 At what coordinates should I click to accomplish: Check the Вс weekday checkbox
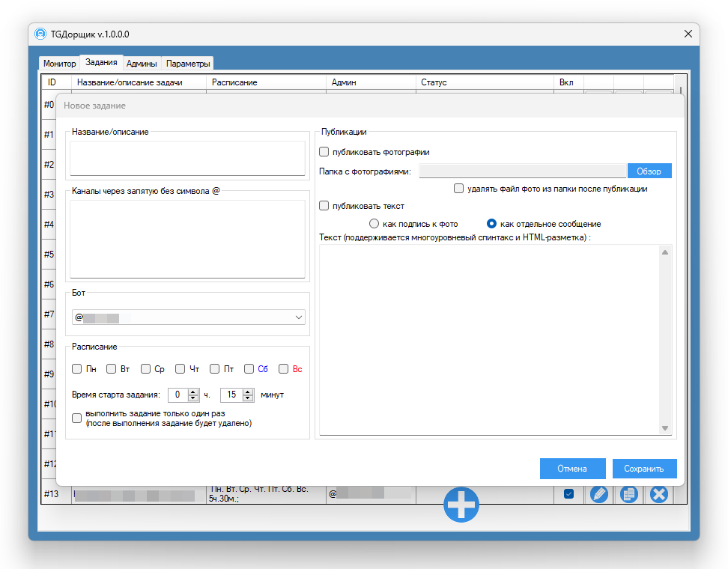pos(283,369)
